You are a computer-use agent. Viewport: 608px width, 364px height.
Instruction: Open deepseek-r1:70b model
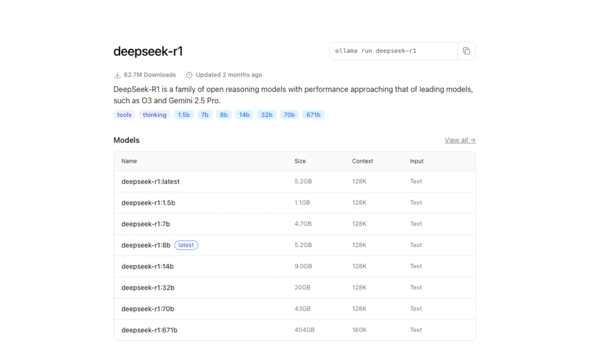pyautogui.click(x=147, y=309)
